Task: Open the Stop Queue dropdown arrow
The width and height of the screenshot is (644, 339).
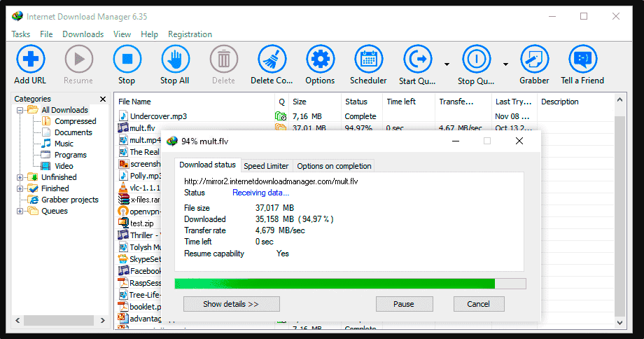Action: (505, 64)
